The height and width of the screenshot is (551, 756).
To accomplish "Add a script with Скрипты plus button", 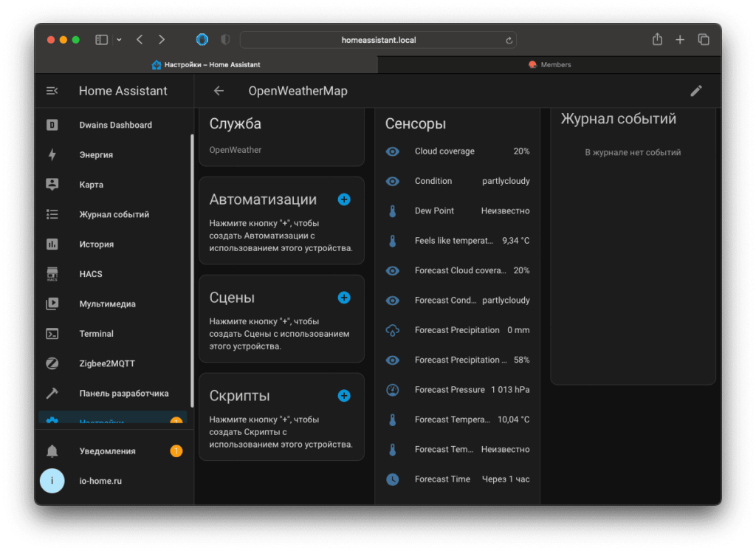I will [x=344, y=396].
